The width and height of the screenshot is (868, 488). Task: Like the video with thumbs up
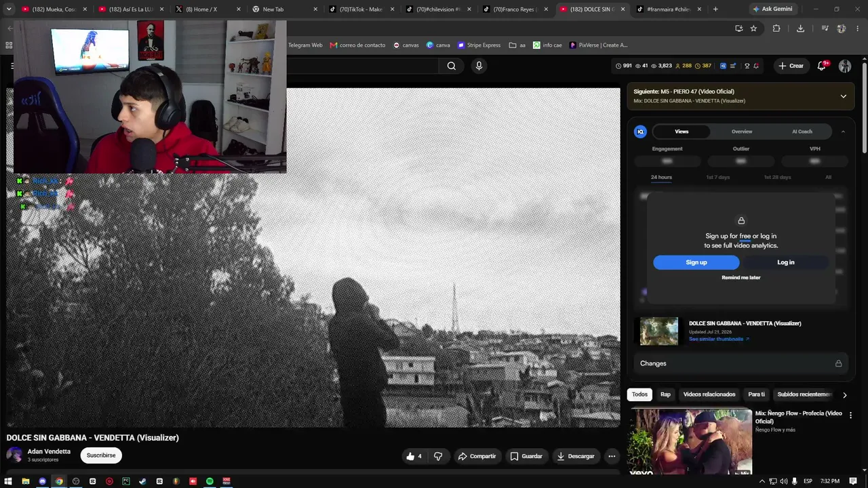[414, 456]
